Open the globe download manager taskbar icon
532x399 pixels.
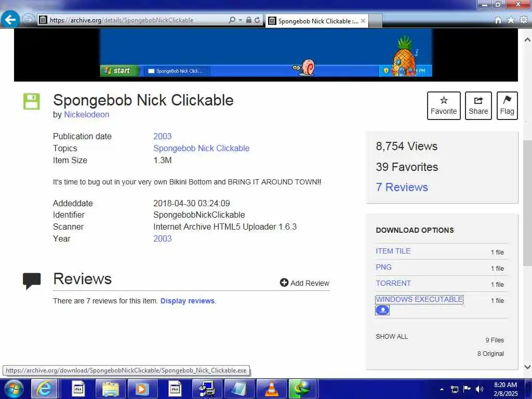pyautogui.click(x=302, y=389)
